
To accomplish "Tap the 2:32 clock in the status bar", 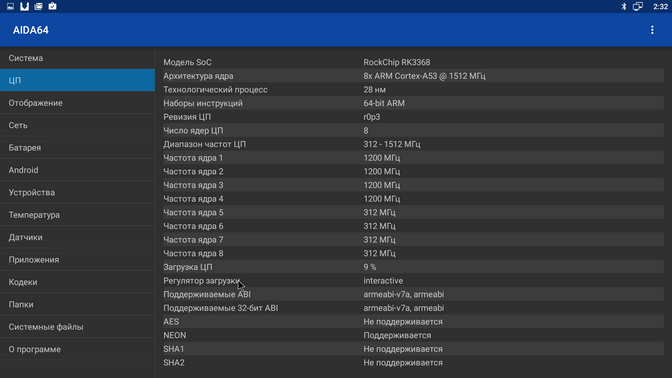I will [660, 6].
